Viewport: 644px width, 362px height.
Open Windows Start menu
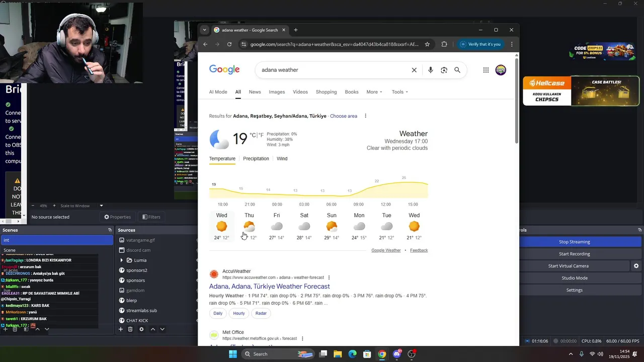[232, 354]
